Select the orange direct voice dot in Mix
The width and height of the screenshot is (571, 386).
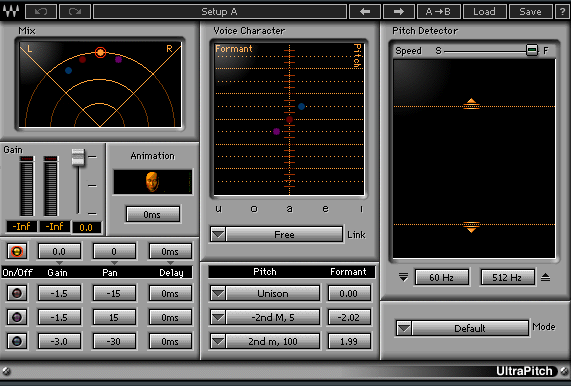point(101,52)
